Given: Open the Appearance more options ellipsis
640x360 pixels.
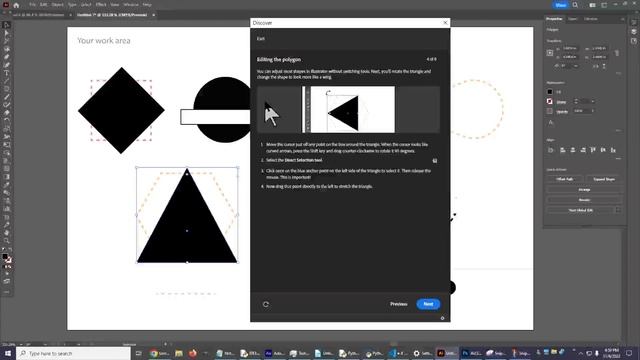Looking at the screenshot, I should [x=619, y=131].
